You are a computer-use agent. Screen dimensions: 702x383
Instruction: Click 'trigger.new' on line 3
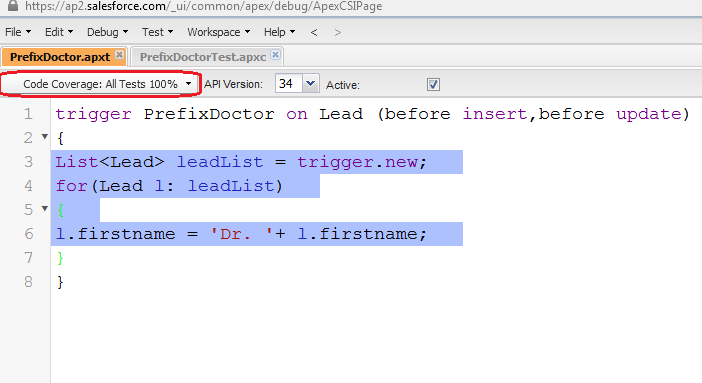[357, 162]
